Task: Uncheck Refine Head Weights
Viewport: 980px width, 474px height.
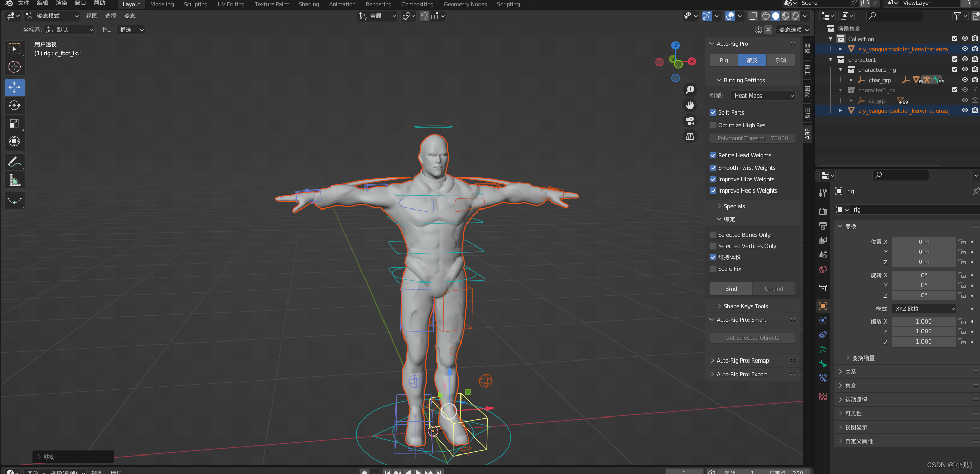Action: 713,155
